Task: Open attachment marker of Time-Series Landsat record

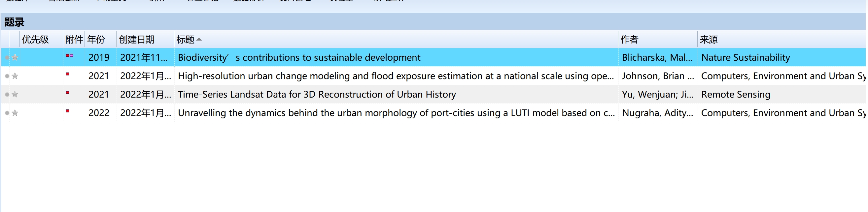Action: 67,93
